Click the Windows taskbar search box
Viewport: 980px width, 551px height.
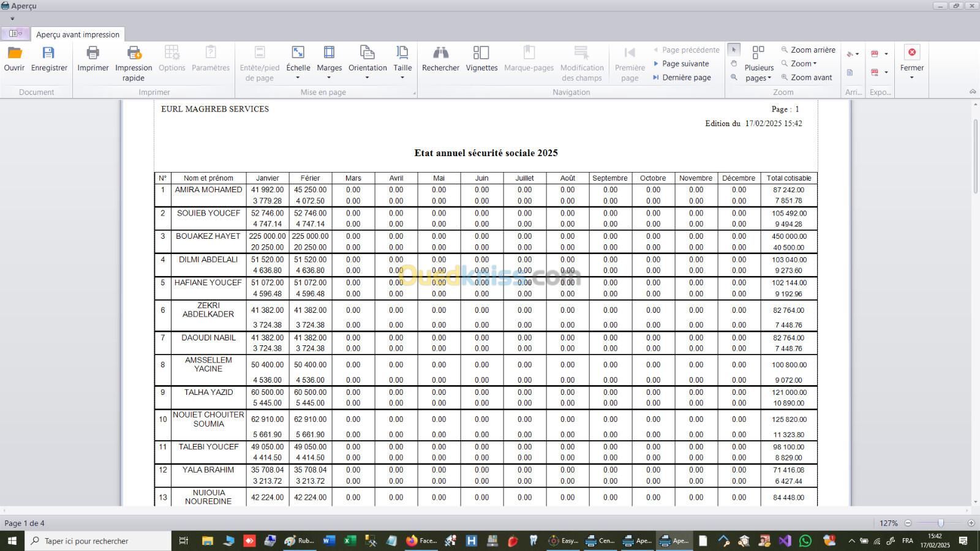(x=98, y=541)
